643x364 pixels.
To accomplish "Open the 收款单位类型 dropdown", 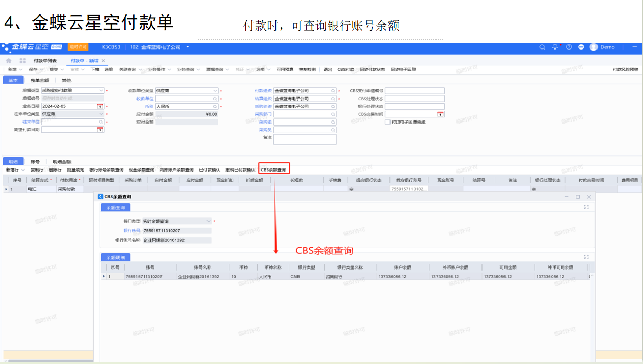I will click(x=215, y=90).
